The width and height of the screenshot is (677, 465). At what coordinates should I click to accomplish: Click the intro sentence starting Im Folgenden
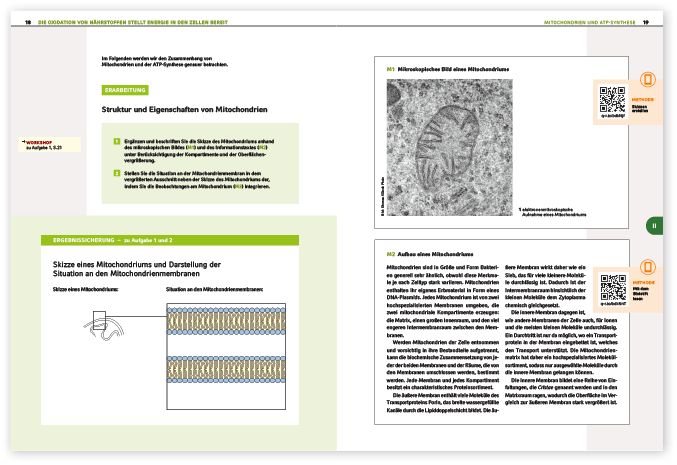[165, 61]
